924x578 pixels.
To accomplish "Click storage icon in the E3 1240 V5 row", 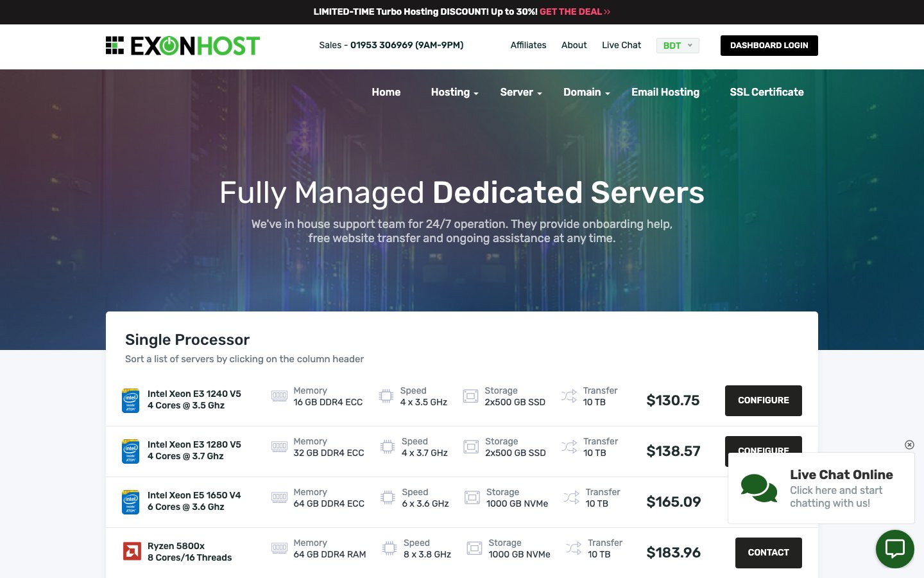I will tap(470, 396).
